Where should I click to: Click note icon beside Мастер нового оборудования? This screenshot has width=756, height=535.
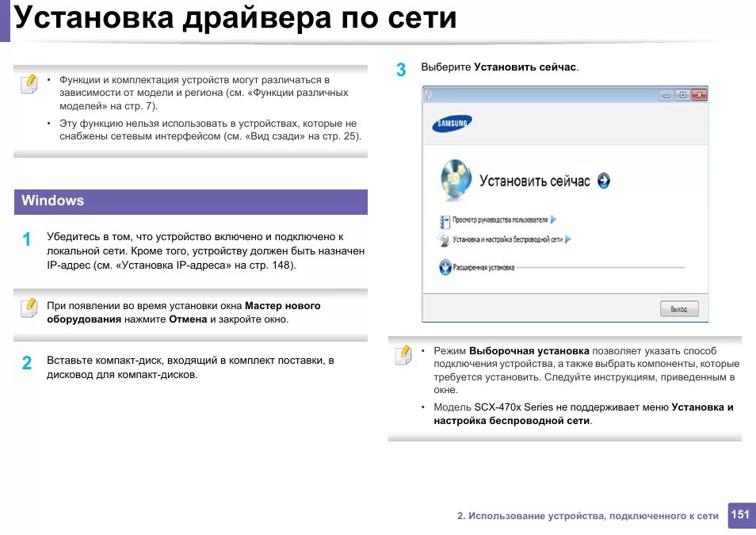pos(29,308)
